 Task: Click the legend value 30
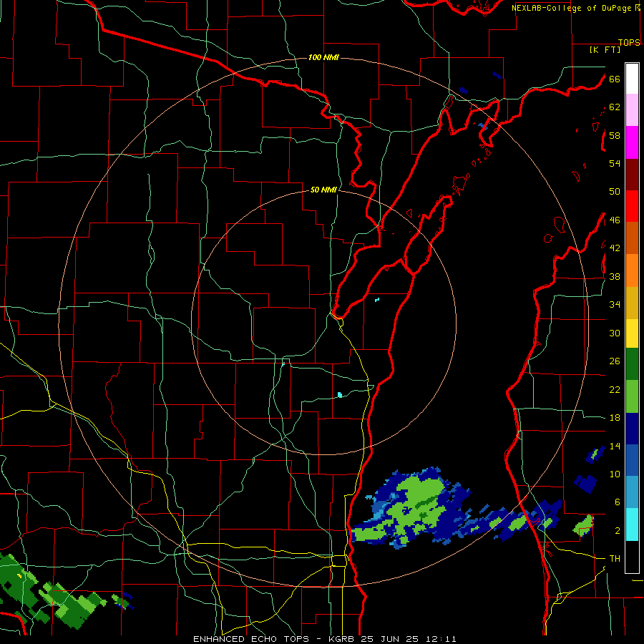(x=615, y=333)
